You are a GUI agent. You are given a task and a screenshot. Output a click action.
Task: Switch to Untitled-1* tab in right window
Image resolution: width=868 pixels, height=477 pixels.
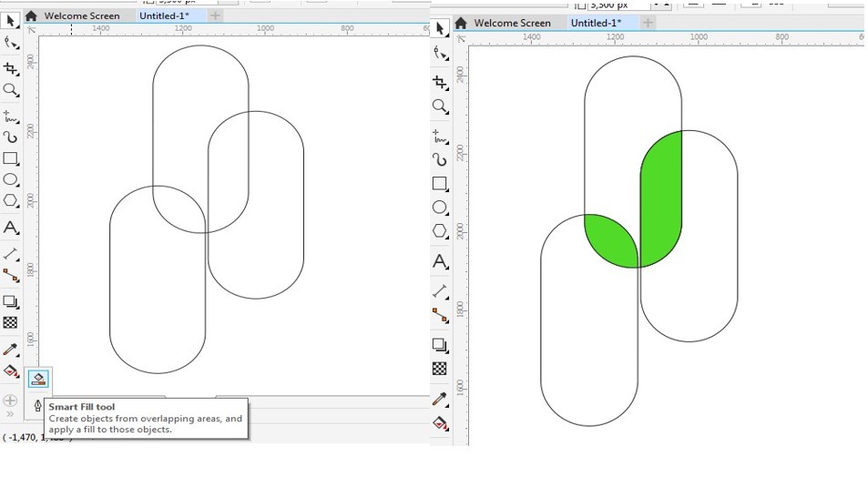click(597, 23)
